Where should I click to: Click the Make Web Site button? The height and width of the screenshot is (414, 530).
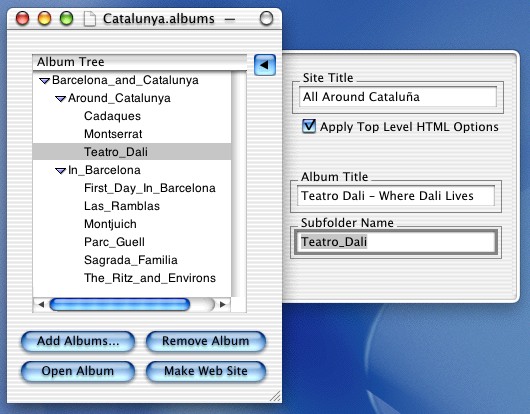[206, 371]
